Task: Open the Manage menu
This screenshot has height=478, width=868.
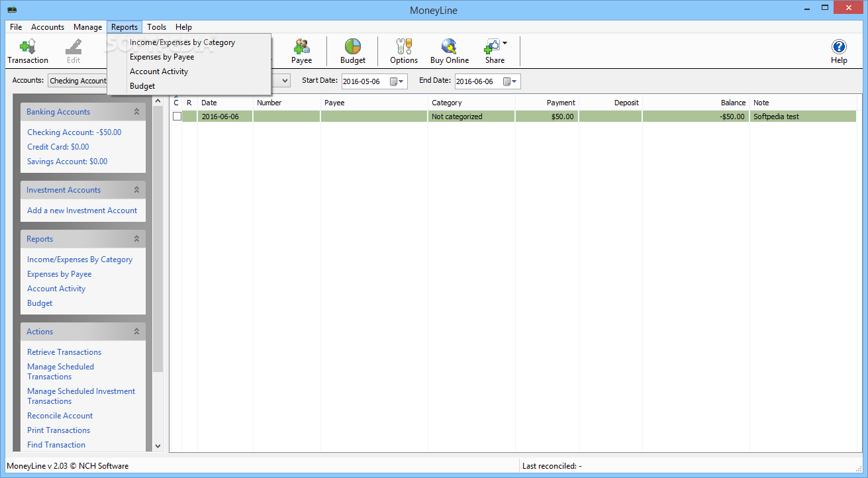Action: (87, 27)
